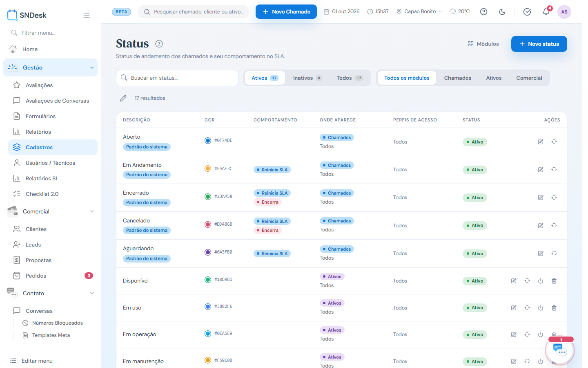The width and height of the screenshot is (588, 368).
Task: Click the Novo Chamado button
Action: click(x=286, y=12)
